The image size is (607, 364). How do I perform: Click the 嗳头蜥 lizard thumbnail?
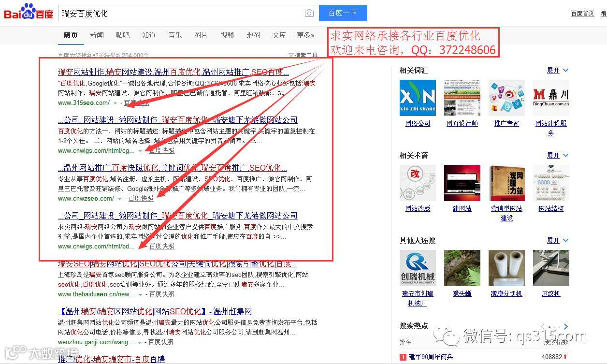click(462, 268)
